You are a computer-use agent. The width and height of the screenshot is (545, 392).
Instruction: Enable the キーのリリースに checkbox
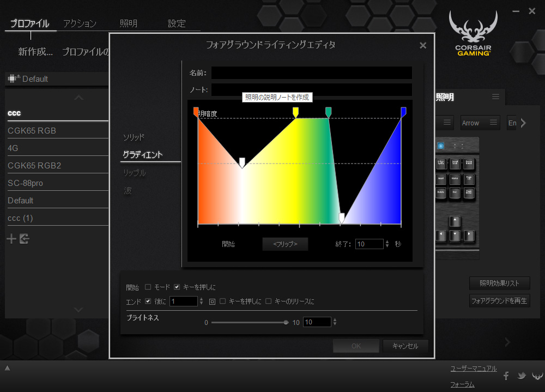point(268,301)
